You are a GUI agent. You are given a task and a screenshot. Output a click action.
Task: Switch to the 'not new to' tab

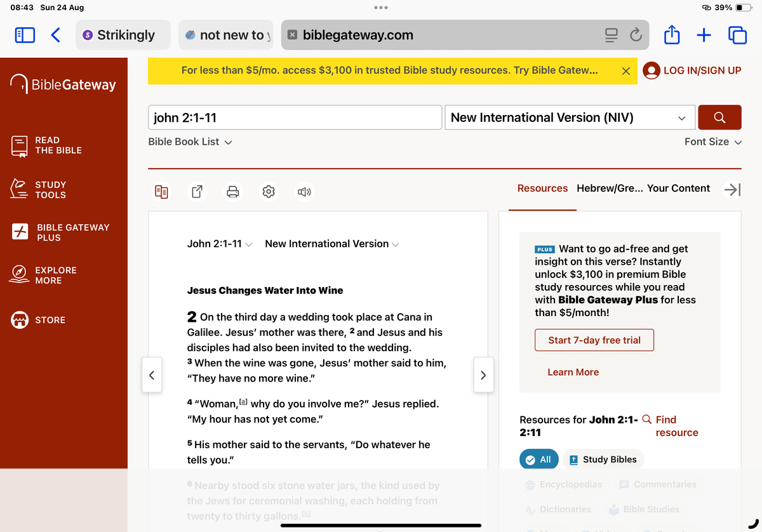[x=225, y=35]
